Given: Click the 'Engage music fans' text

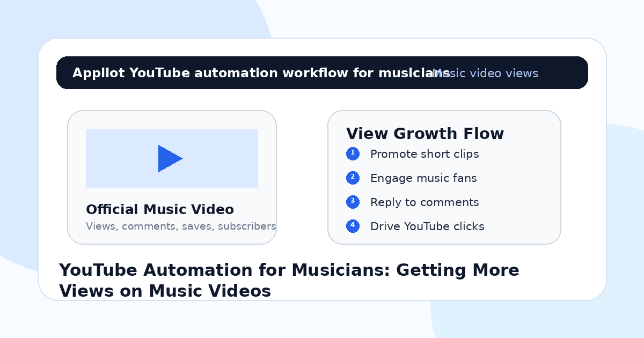Looking at the screenshot, I should click(423, 178).
